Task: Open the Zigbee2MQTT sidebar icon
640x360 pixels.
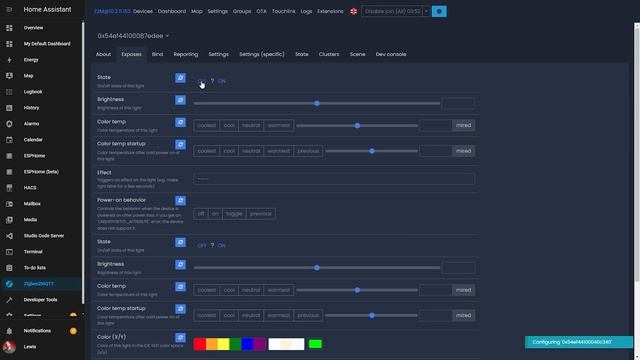Action: pos(9,284)
